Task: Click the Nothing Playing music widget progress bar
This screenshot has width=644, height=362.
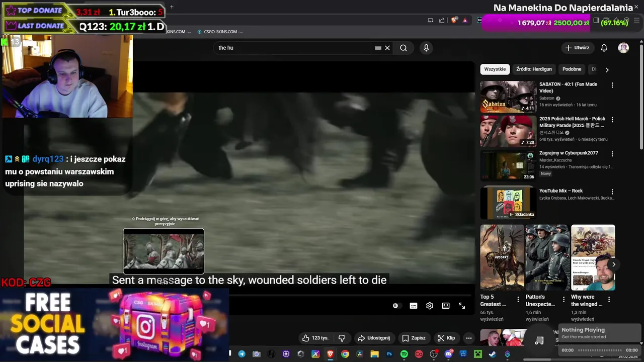Action: [x=600, y=350]
